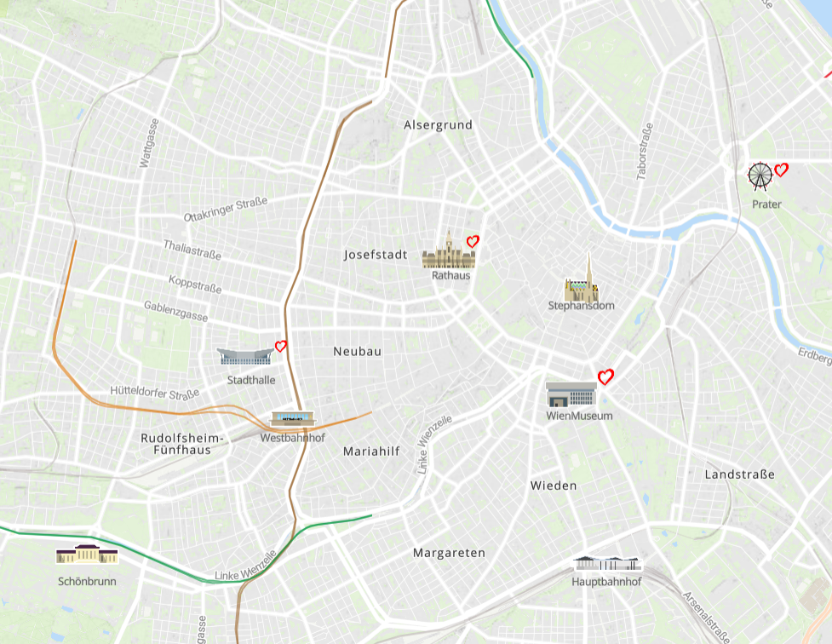This screenshot has height=644, width=832.
Task: Select the Landstraße district label
Action: coord(740,474)
